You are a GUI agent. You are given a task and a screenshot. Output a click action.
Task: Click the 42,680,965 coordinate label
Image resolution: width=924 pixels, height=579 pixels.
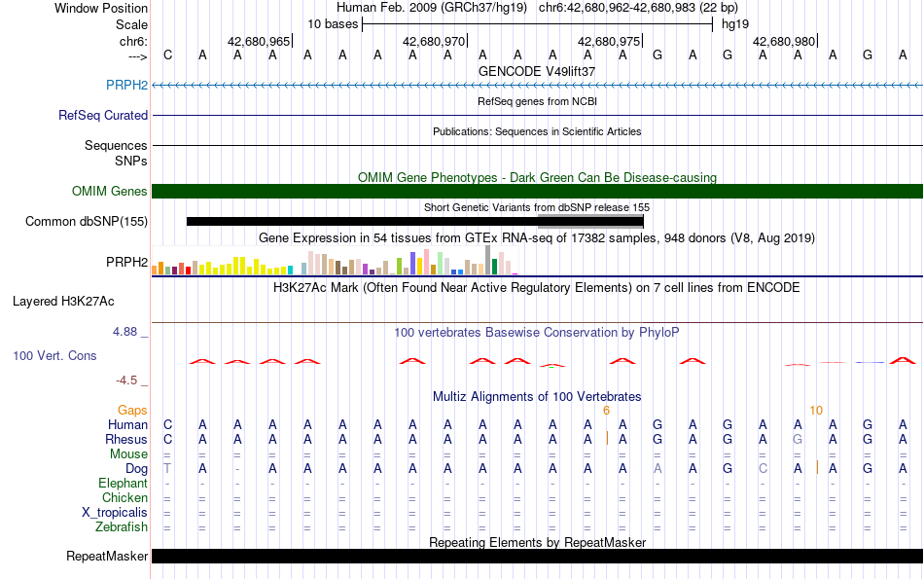[x=259, y=41]
